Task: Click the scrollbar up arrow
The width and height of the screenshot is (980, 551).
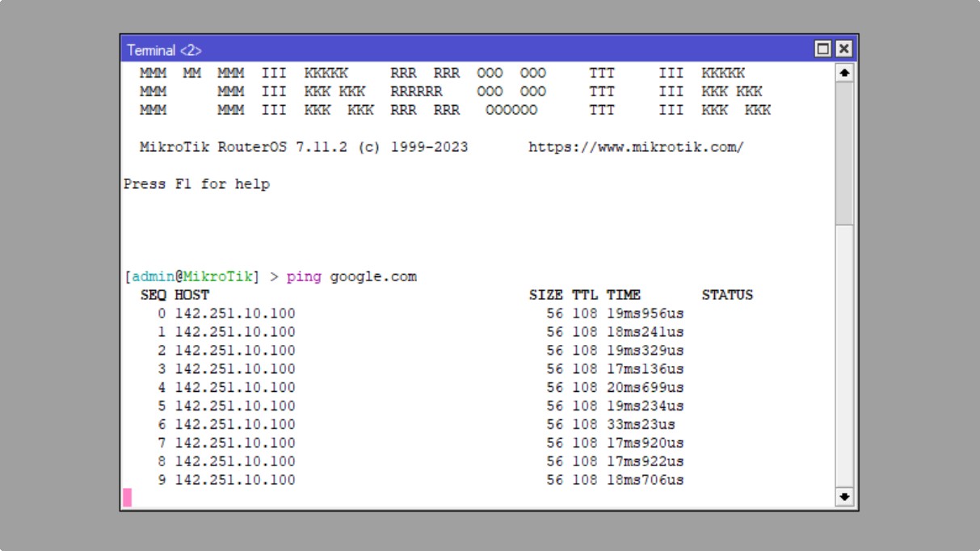Action: [x=844, y=73]
